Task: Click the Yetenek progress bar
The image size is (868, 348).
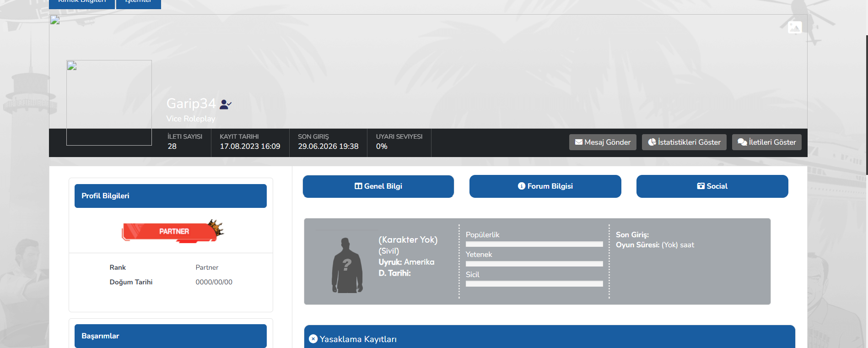Action: pos(534,264)
